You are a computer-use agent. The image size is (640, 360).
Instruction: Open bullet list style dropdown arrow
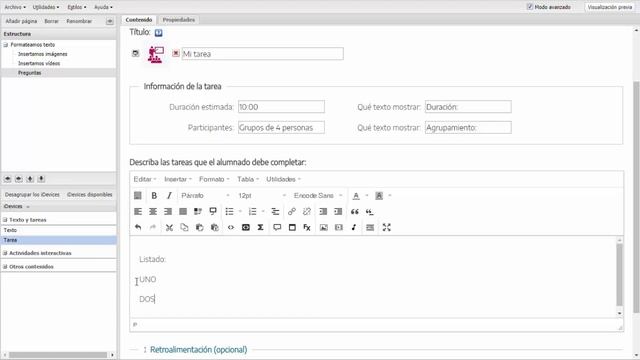pyautogui.click(x=240, y=211)
